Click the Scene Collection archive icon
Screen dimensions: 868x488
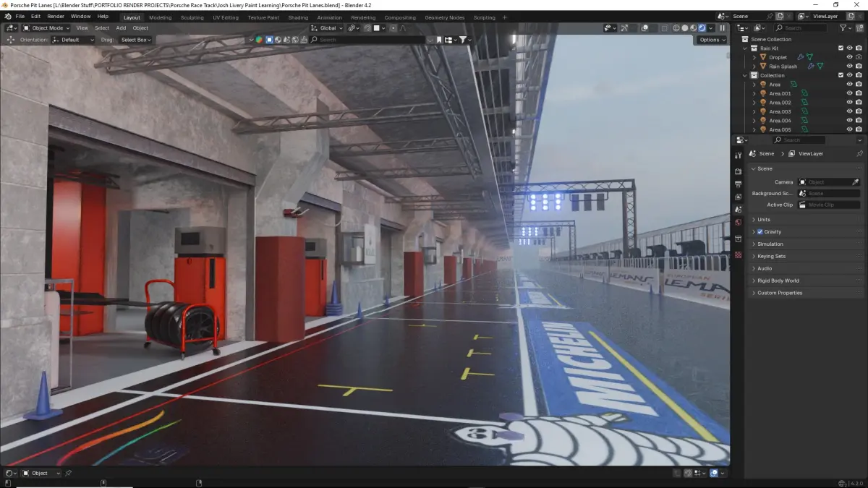click(x=746, y=39)
